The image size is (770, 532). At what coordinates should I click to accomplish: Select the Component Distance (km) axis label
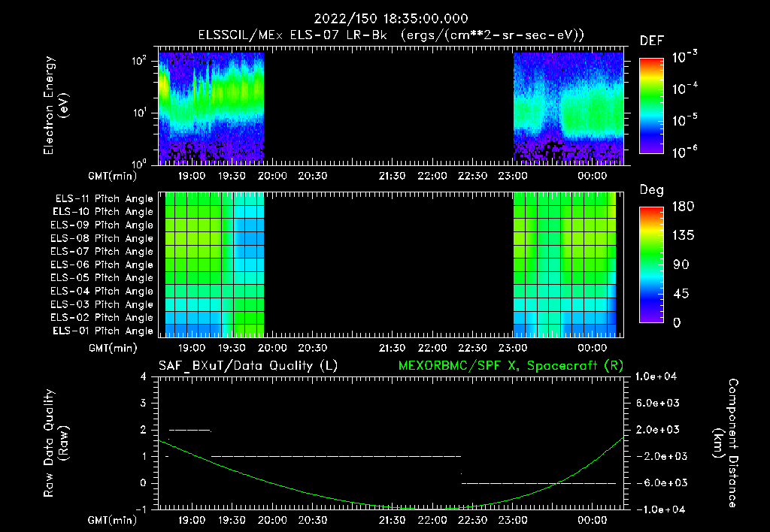pos(726,443)
